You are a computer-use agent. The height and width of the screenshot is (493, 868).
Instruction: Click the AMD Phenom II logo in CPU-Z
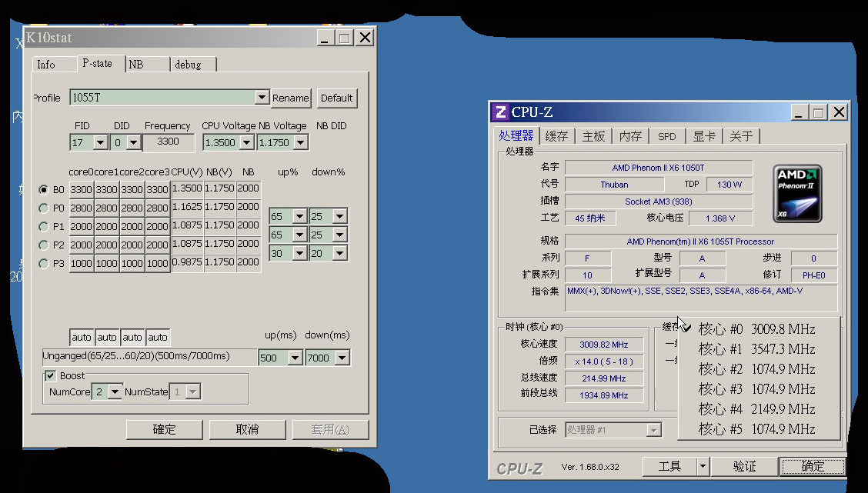pos(797,193)
